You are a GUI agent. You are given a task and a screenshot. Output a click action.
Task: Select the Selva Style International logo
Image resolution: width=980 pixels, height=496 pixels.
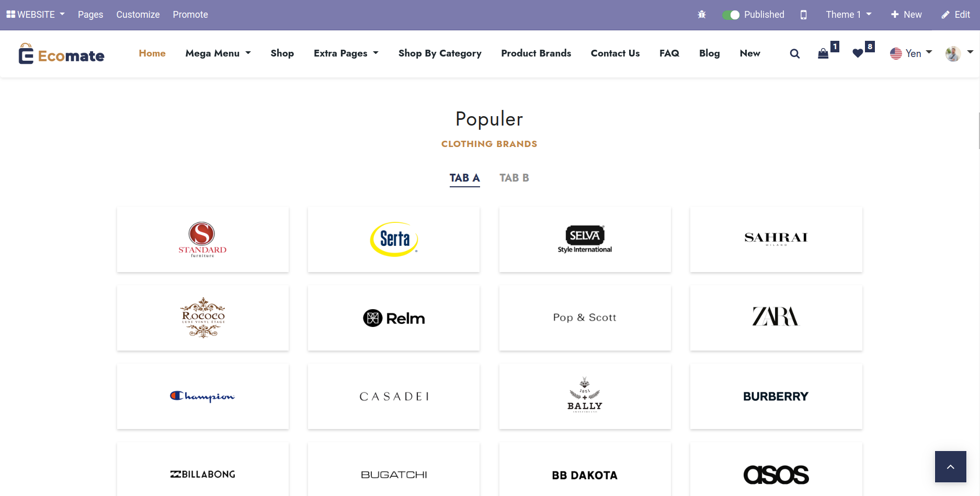coord(585,240)
